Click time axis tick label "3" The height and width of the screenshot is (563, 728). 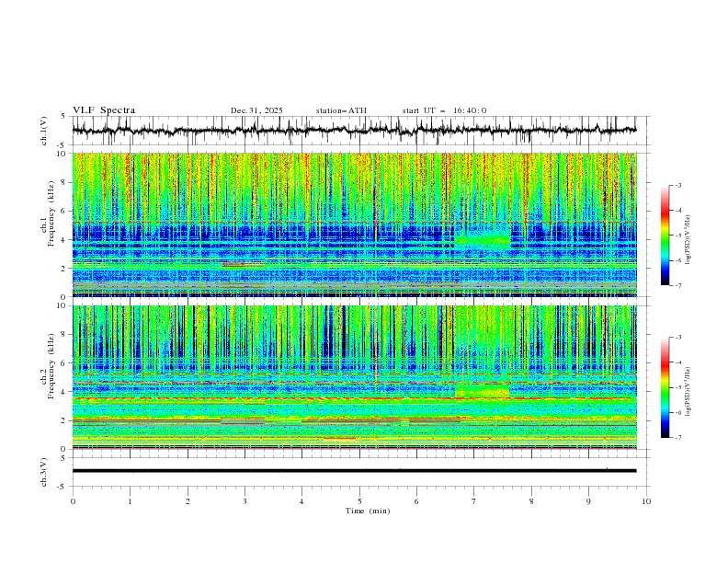(245, 501)
